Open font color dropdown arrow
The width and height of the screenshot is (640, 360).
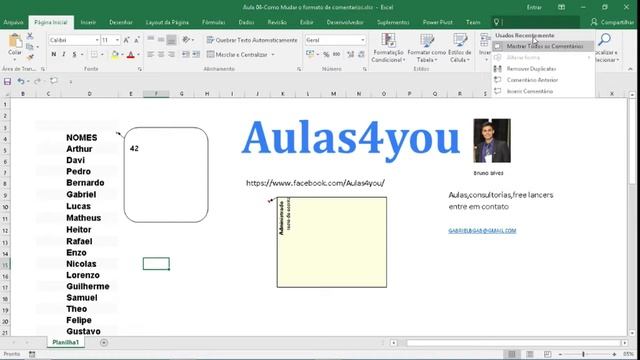[x=138, y=54]
